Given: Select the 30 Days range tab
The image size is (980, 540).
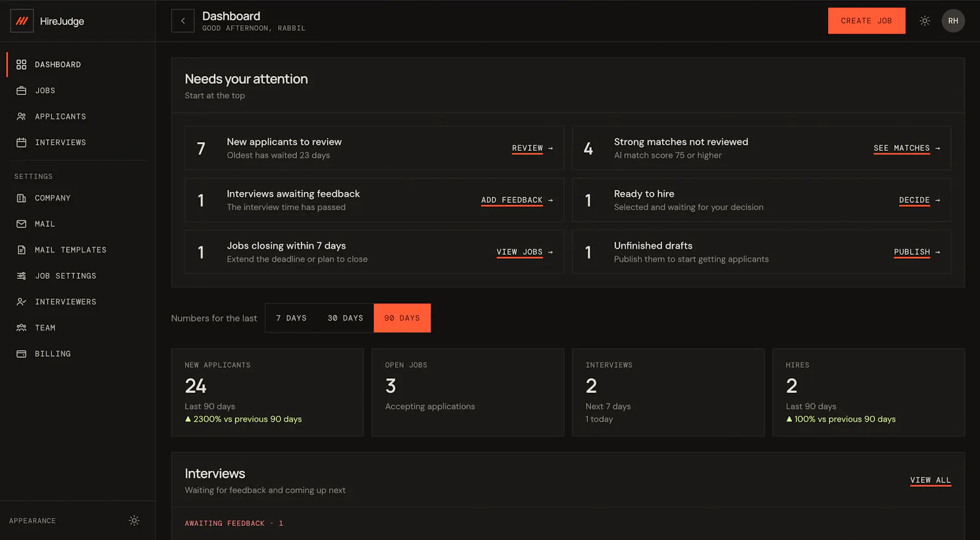Looking at the screenshot, I should pyautogui.click(x=345, y=318).
